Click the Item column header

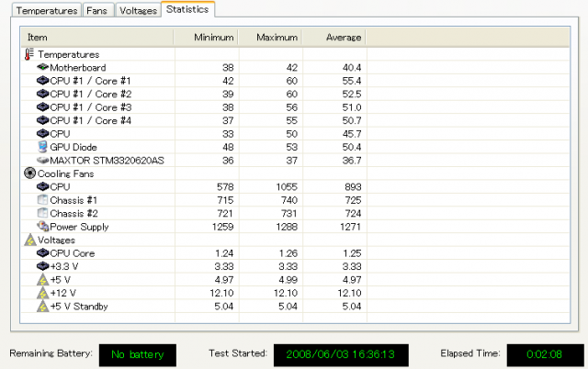pos(97,37)
